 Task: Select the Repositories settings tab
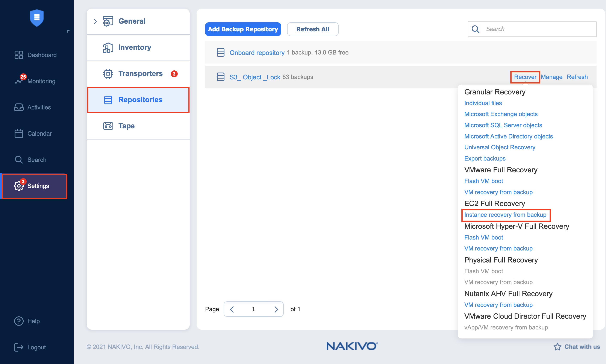(x=138, y=100)
